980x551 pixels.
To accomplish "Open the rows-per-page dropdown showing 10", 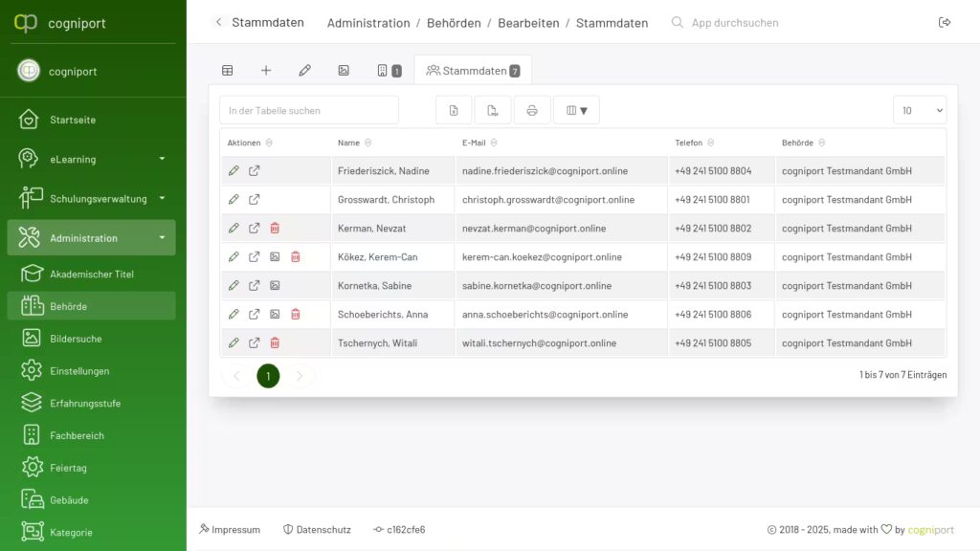I will coord(919,110).
